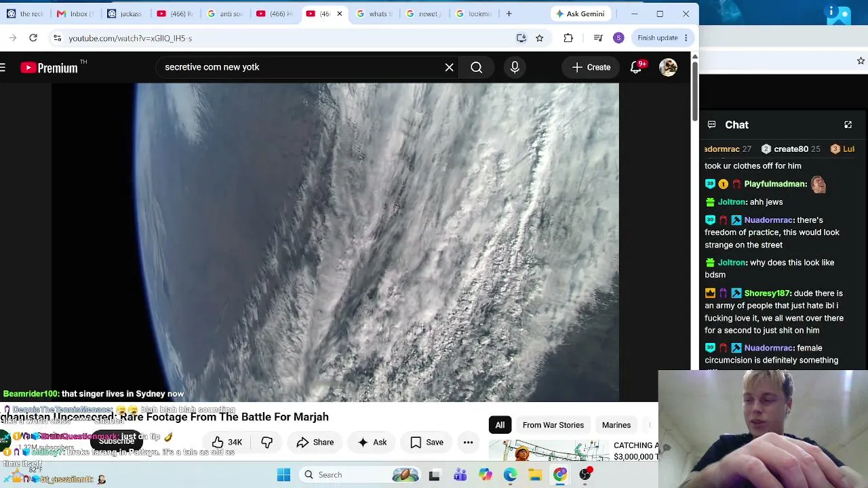868x488 pixels.
Task: Open Finish update Chrome menu
Action: tap(663, 38)
